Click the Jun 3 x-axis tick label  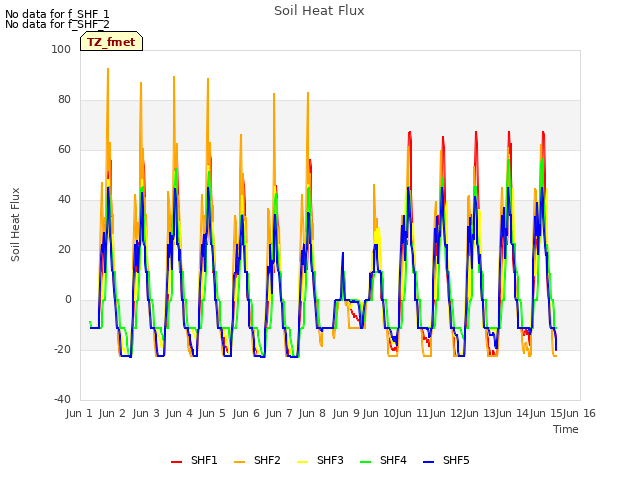click(146, 413)
